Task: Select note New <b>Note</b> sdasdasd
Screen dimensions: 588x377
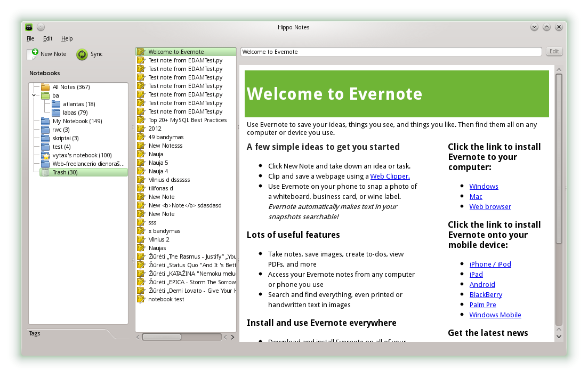Action: pos(185,206)
